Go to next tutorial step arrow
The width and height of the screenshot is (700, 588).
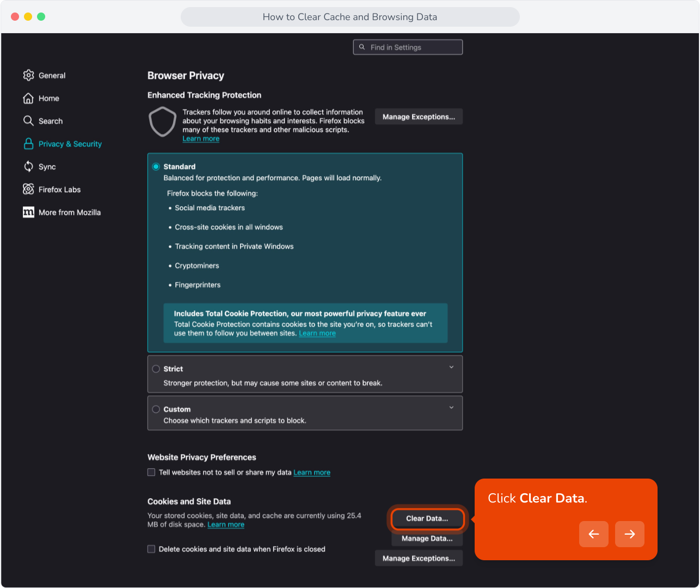pyautogui.click(x=630, y=534)
